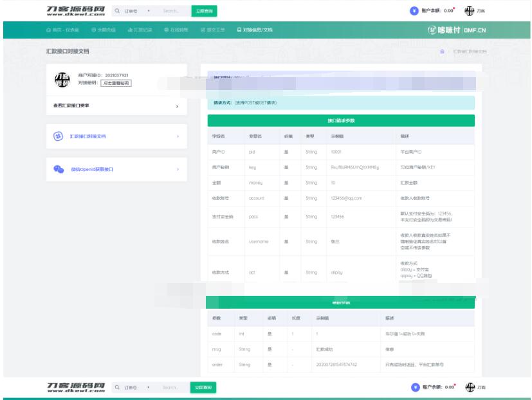Click the merchant profile avatar image
This screenshot has height=400, width=532.
click(x=62, y=78)
